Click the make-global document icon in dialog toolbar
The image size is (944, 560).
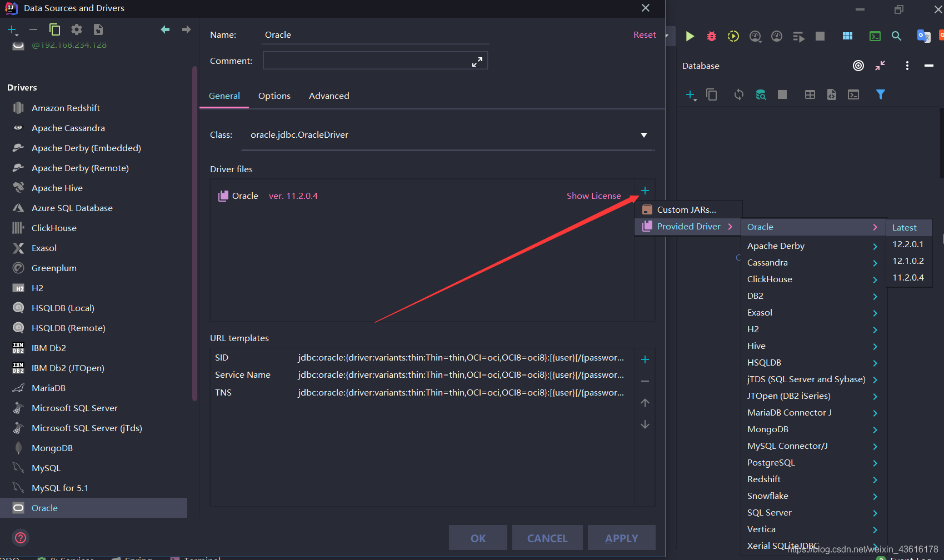[x=98, y=29]
